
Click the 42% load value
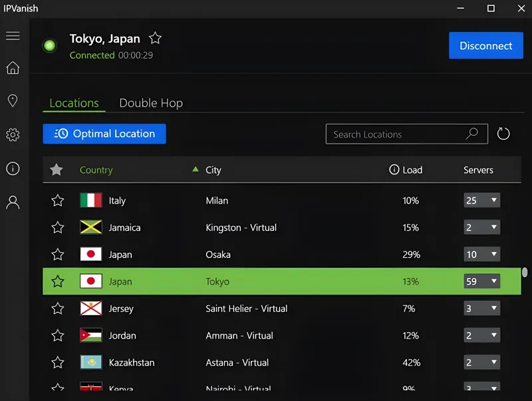(411, 362)
